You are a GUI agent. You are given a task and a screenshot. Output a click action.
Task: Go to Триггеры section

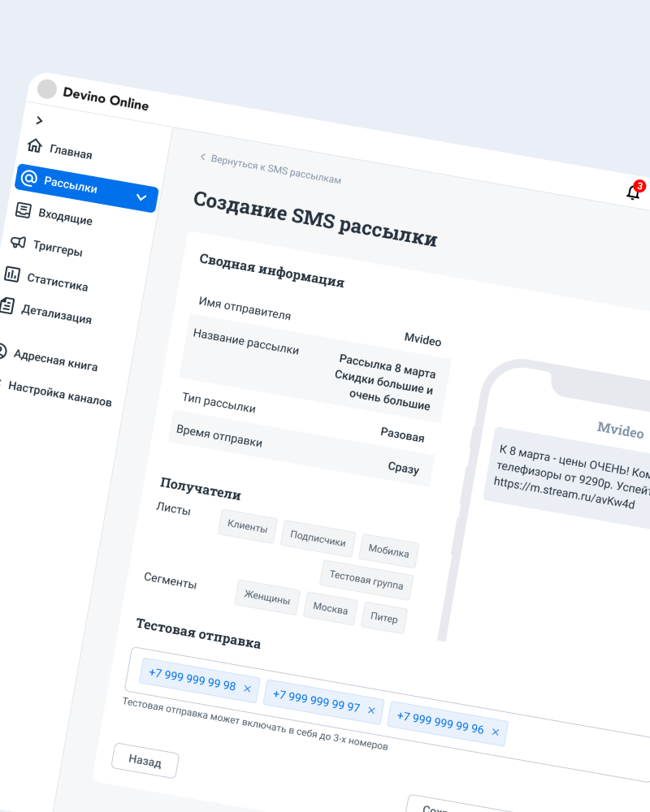coord(58,248)
